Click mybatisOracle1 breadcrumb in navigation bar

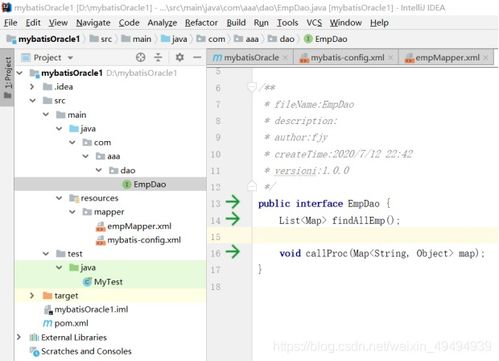click(44, 39)
